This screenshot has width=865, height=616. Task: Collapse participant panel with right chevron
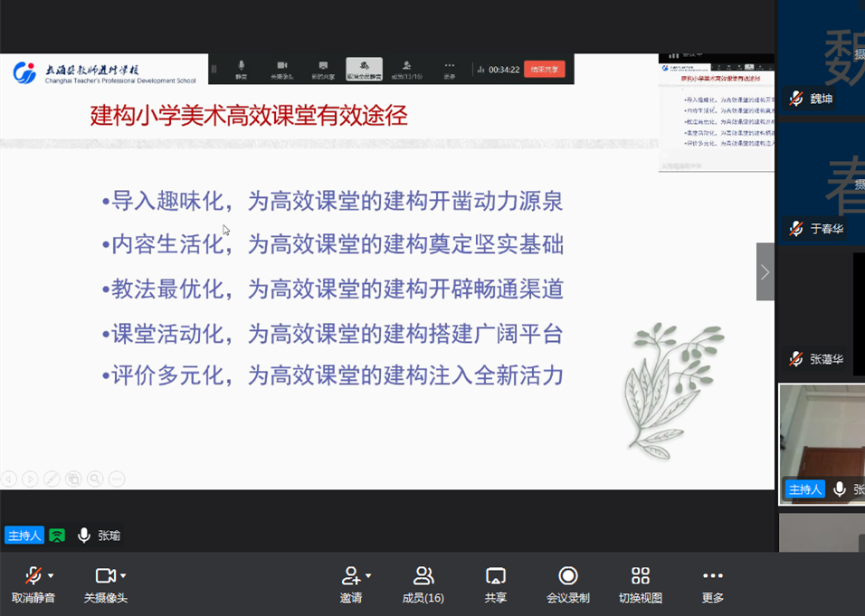tap(765, 272)
